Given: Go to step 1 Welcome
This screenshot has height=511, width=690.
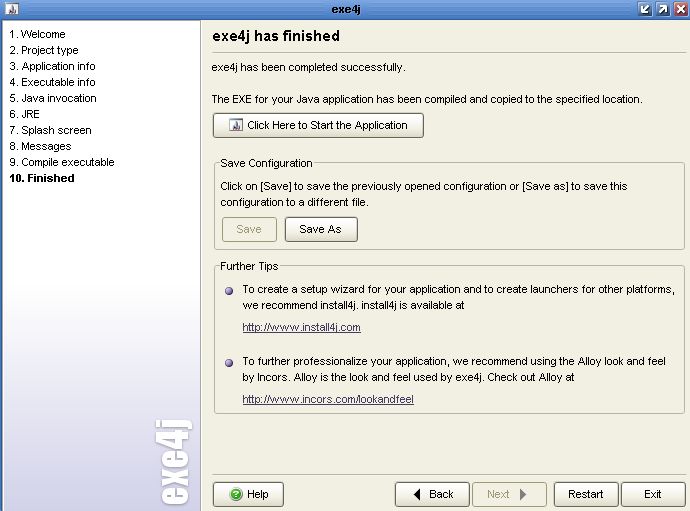Looking at the screenshot, I should click(37, 34).
